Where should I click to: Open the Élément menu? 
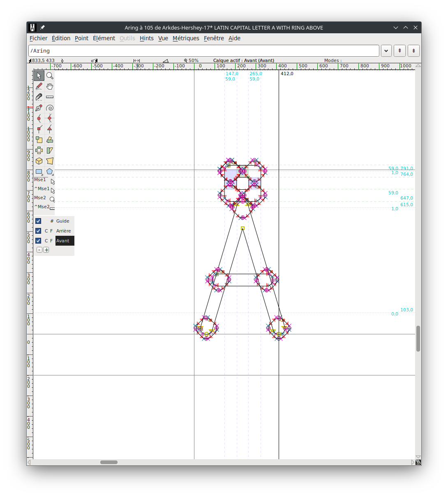(104, 38)
